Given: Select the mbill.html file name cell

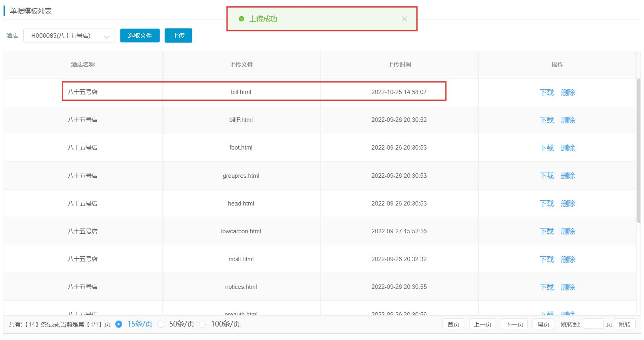Looking at the screenshot, I should coord(241,259).
